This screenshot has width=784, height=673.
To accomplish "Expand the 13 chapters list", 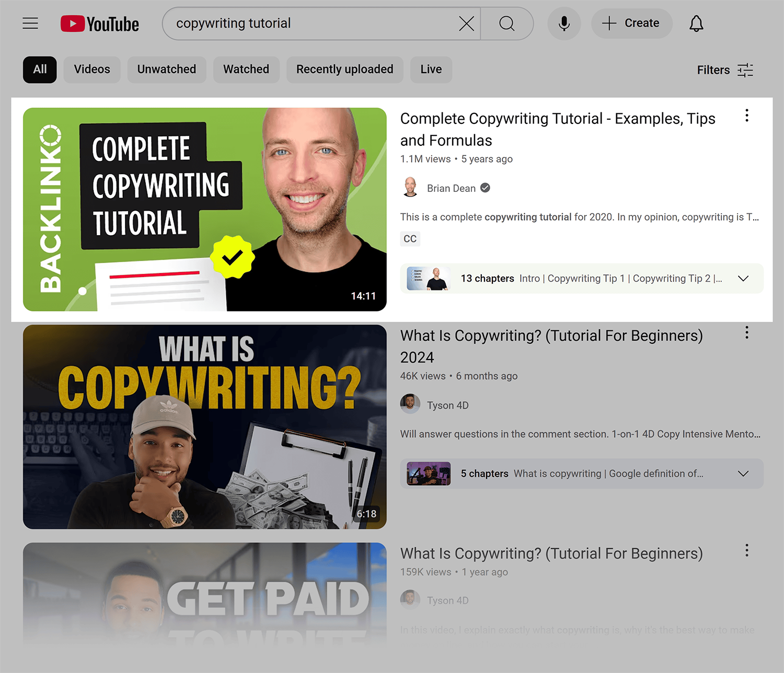I will 743,279.
